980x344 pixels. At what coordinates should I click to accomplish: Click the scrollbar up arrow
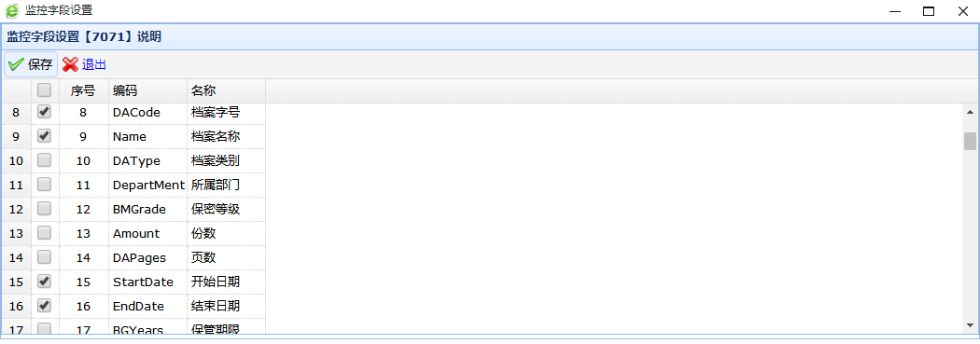[970, 113]
